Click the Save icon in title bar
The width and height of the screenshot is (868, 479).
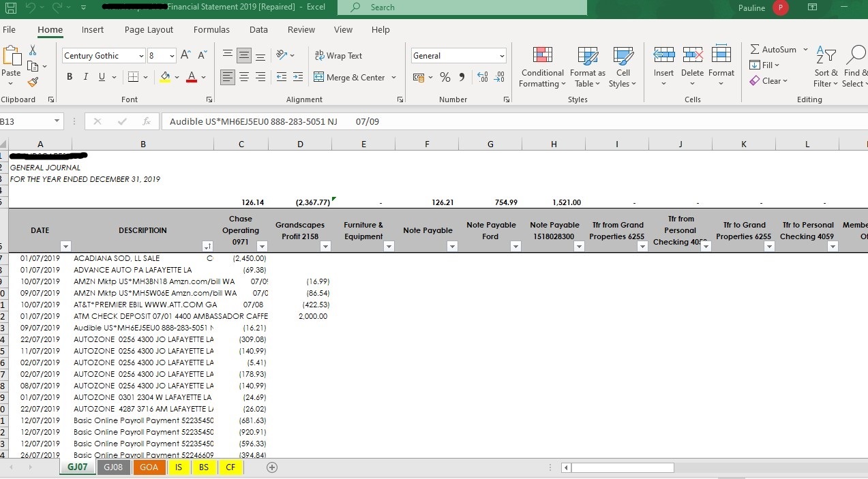click(x=11, y=7)
